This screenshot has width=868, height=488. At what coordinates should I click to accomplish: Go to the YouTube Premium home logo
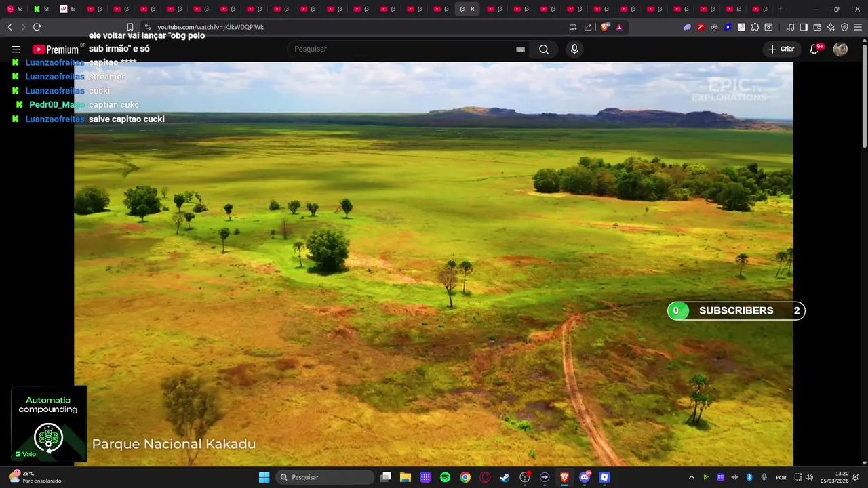[56, 49]
